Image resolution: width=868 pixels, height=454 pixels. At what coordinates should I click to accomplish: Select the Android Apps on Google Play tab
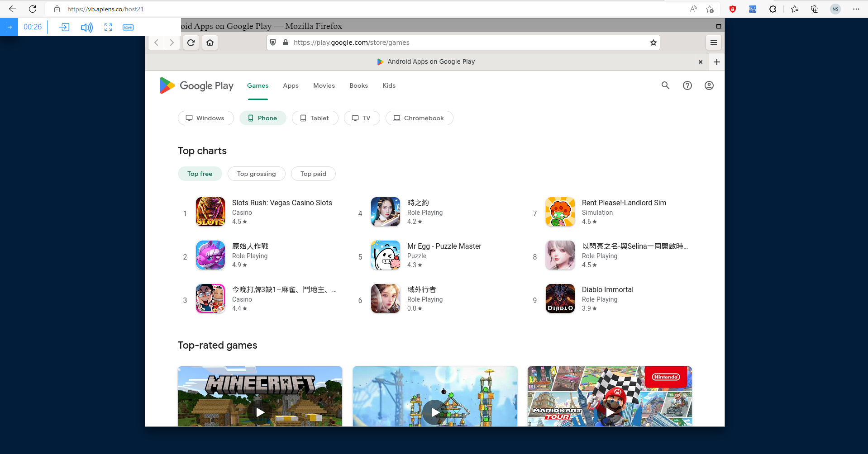(426, 62)
